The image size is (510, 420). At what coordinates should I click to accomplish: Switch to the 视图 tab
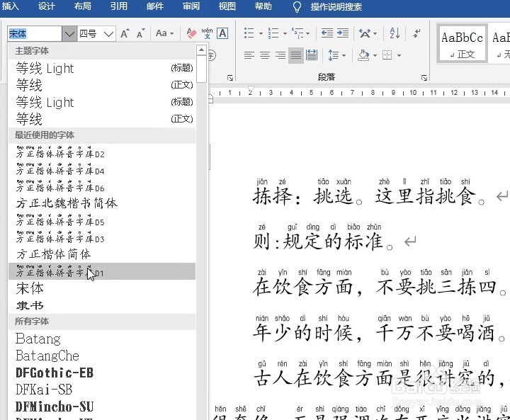point(227,6)
